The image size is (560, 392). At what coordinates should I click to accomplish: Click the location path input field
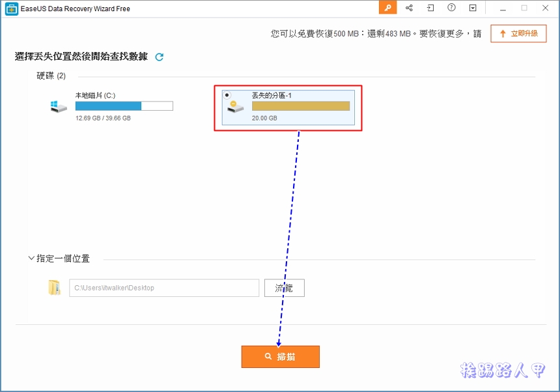point(164,288)
